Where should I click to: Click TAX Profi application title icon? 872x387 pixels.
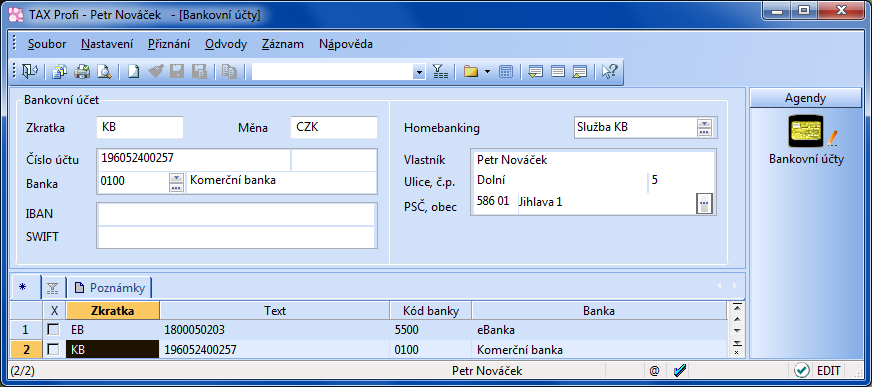[17, 15]
